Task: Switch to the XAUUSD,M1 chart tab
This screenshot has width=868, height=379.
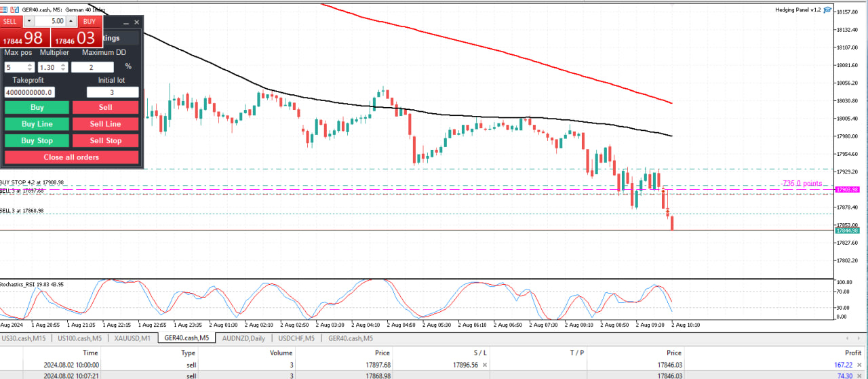Action: [x=132, y=338]
